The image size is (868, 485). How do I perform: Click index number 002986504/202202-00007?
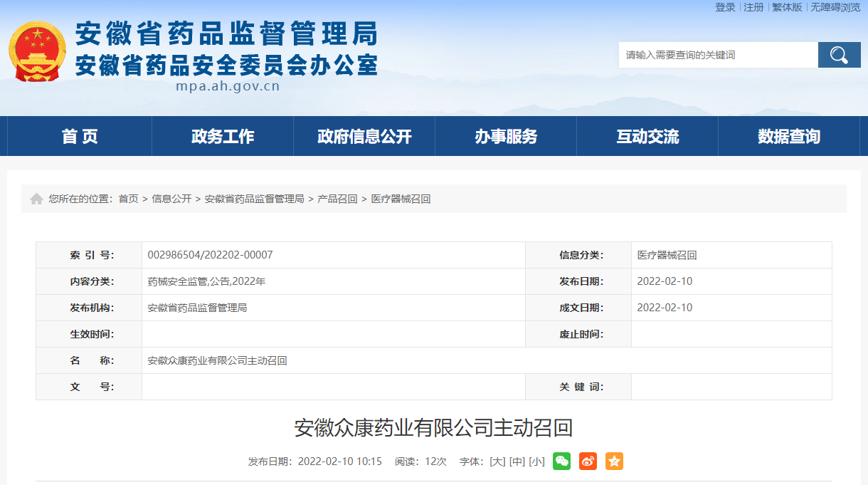pyautogui.click(x=210, y=255)
